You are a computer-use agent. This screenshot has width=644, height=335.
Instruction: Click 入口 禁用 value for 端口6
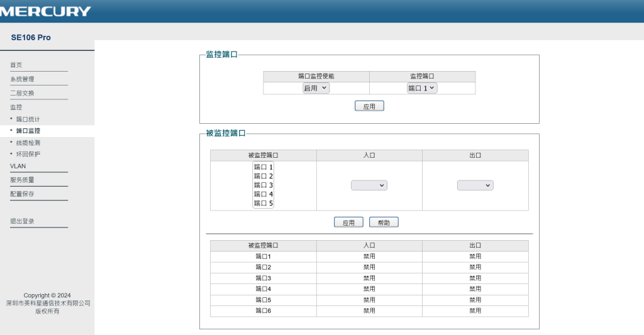tap(369, 310)
